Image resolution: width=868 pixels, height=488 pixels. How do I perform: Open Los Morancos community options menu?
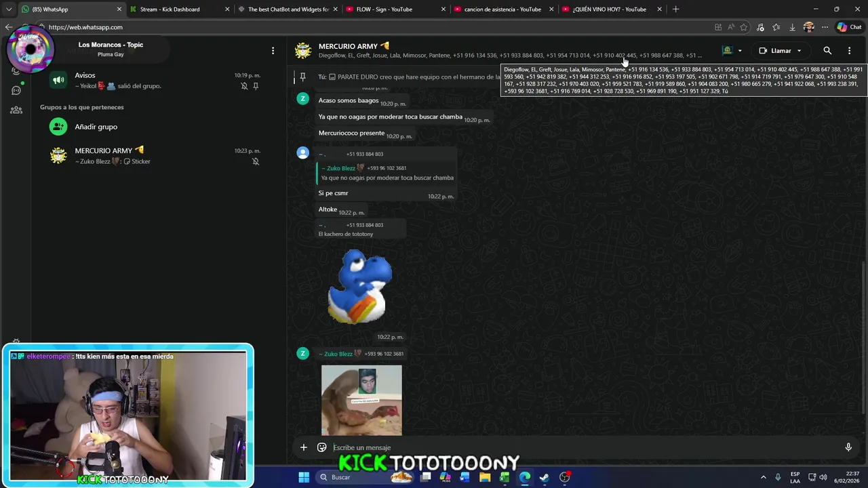(273, 51)
